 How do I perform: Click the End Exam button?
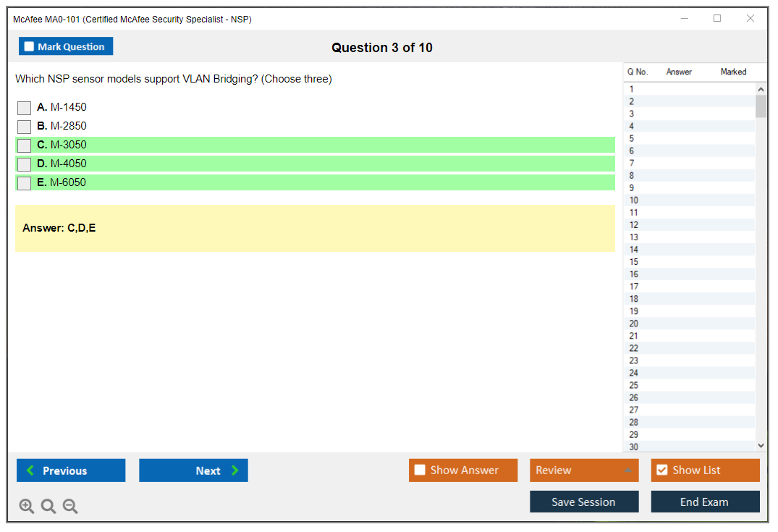pos(705,502)
